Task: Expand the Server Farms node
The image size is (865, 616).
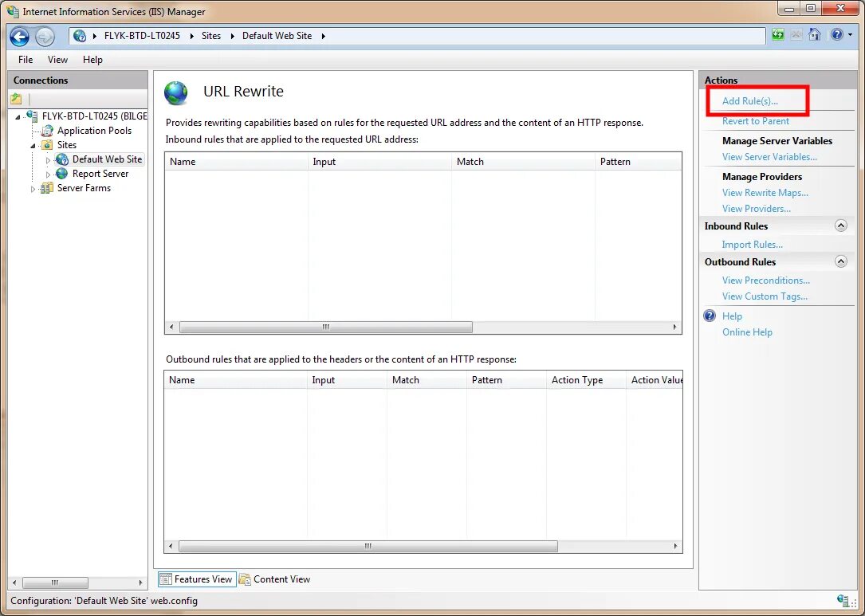Action: 33,189
